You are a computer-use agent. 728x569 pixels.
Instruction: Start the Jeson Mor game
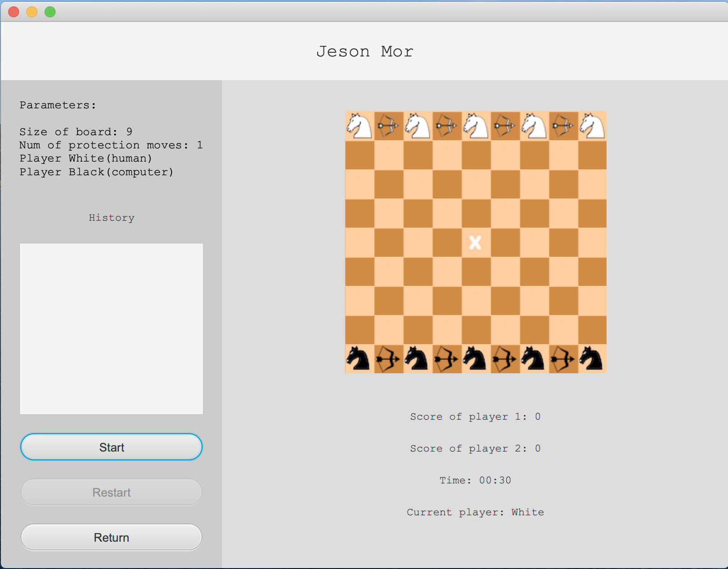[111, 447]
